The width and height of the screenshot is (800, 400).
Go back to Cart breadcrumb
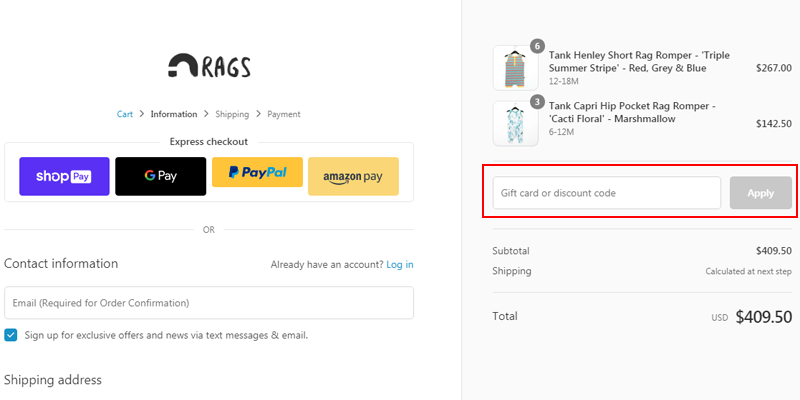pyautogui.click(x=124, y=114)
